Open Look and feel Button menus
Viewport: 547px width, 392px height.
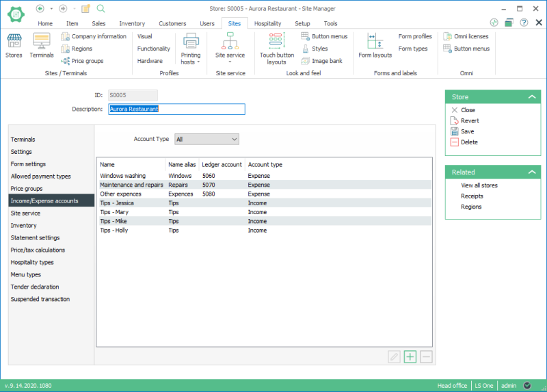click(324, 36)
